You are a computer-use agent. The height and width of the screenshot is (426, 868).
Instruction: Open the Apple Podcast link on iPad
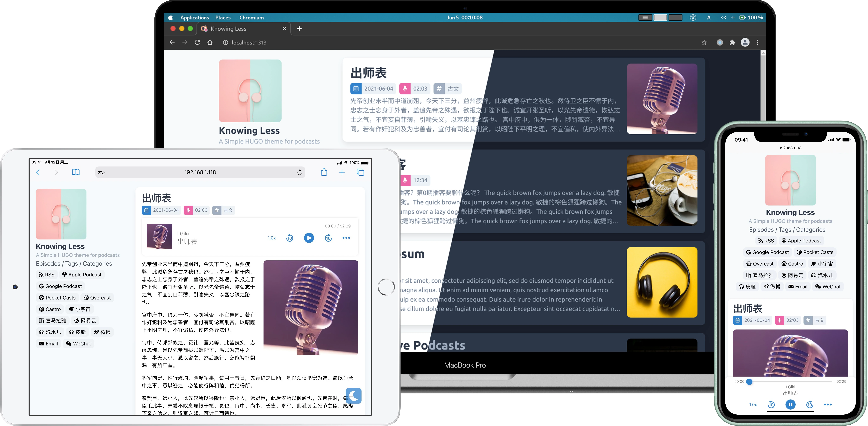coord(82,275)
